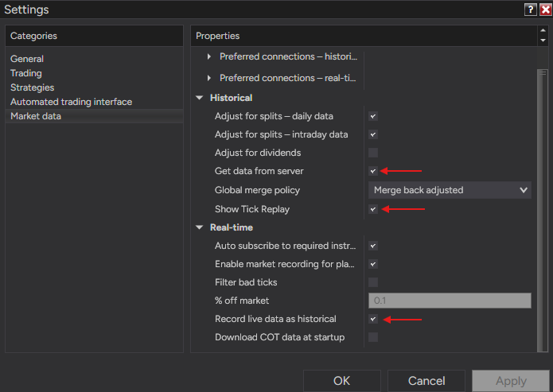Click the help question mark icon

click(x=531, y=10)
